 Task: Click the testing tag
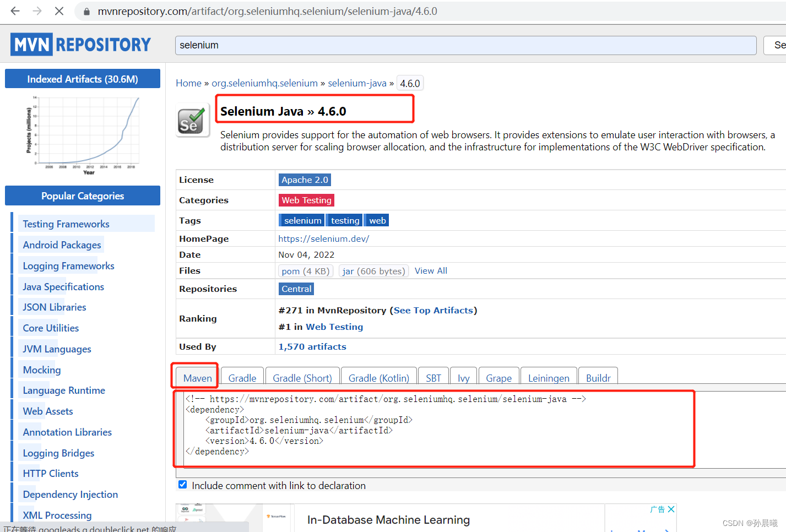tap(344, 220)
